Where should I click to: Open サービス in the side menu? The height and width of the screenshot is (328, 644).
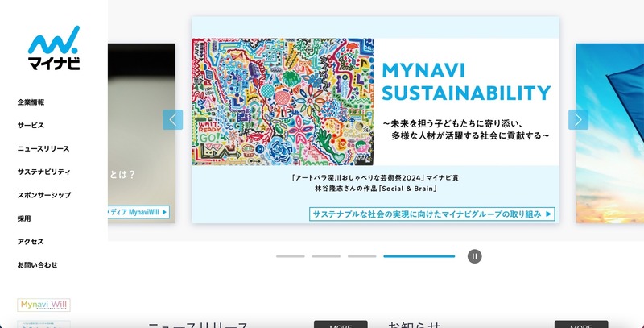point(31,126)
